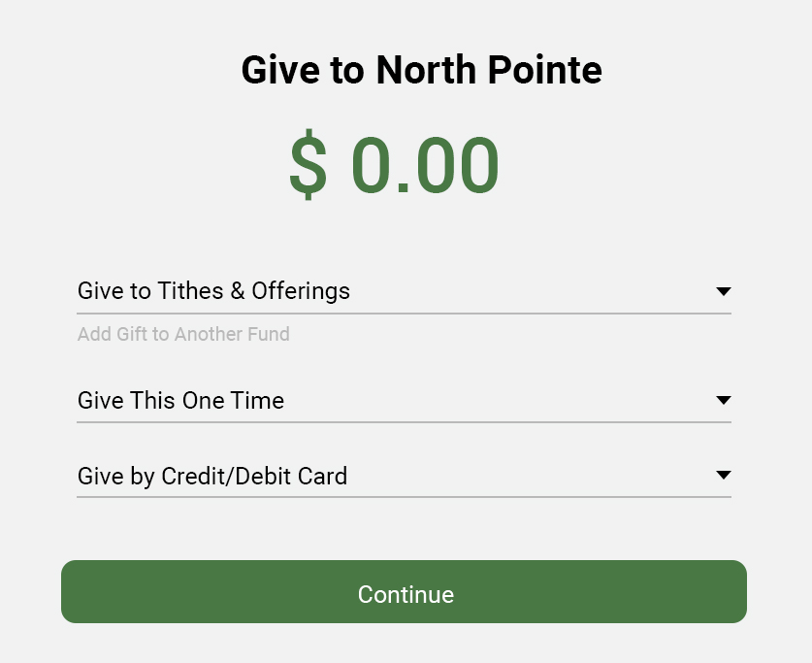Click the Give by Credit/Debit Card text
The width and height of the screenshot is (812, 663).
tap(212, 477)
